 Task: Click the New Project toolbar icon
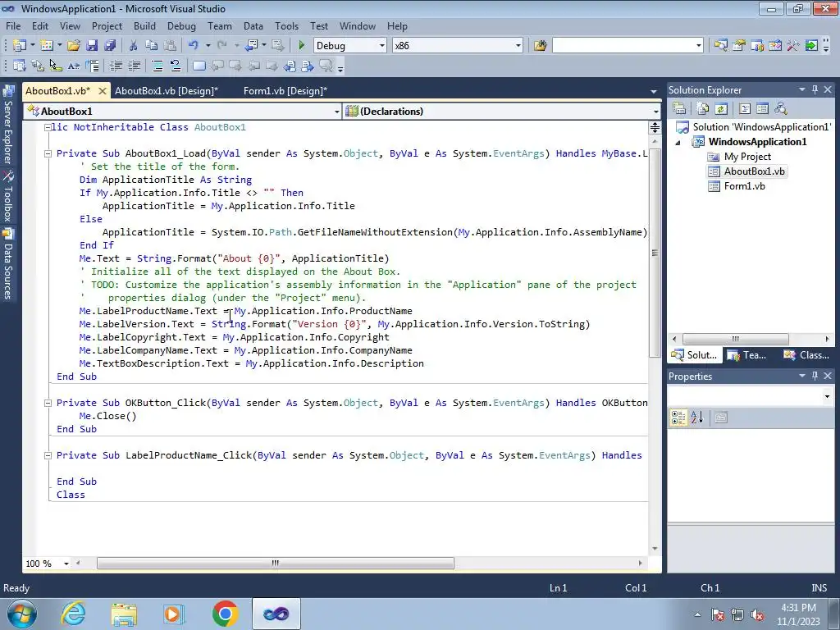[20, 46]
